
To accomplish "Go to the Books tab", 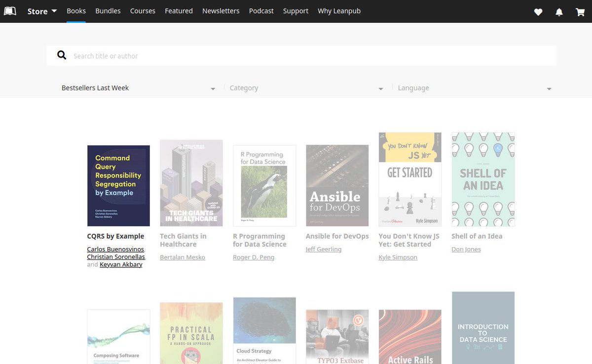I will (76, 11).
